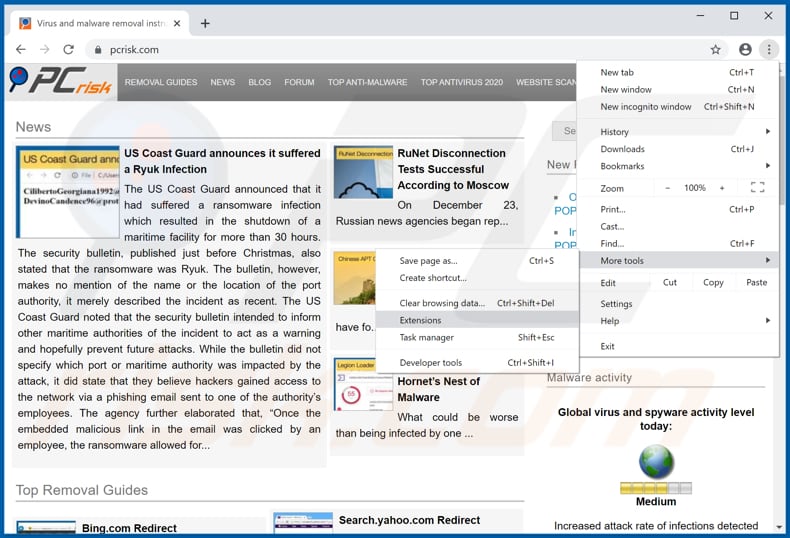Decrease zoom with minus button
The image size is (790, 538).
pyautogui.click(x=668, y=188)
